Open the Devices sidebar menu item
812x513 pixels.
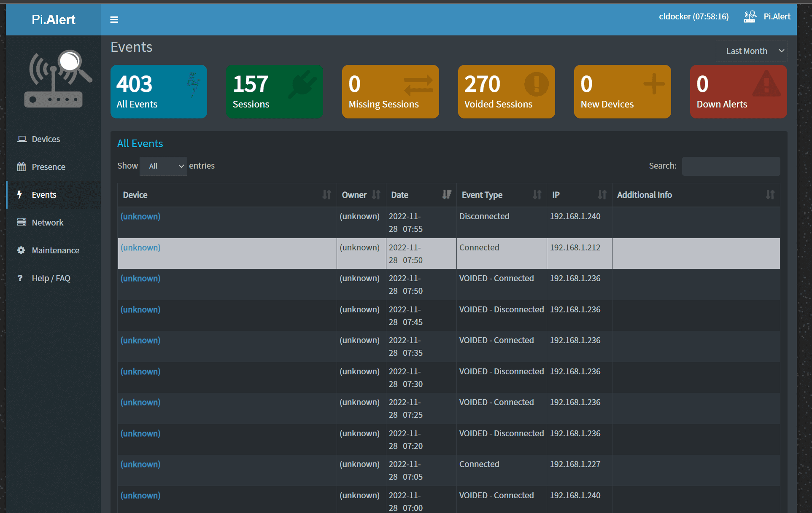(x=46, y=139)
